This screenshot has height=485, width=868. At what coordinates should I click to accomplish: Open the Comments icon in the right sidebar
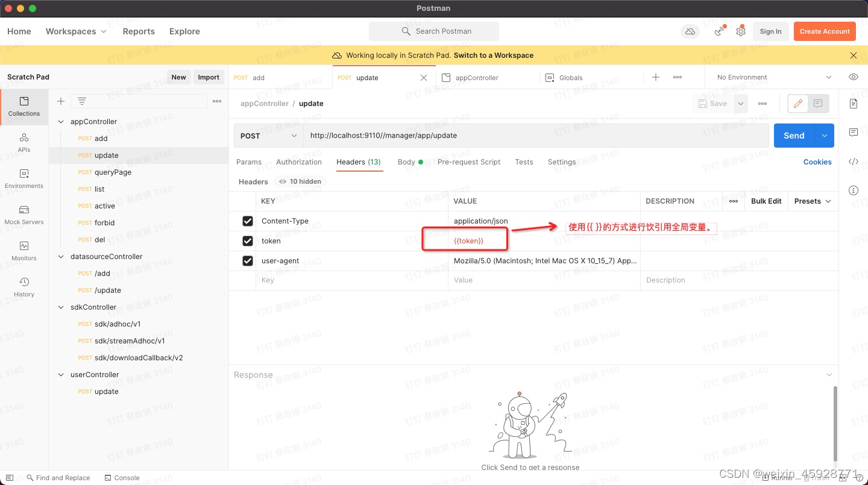853,133
